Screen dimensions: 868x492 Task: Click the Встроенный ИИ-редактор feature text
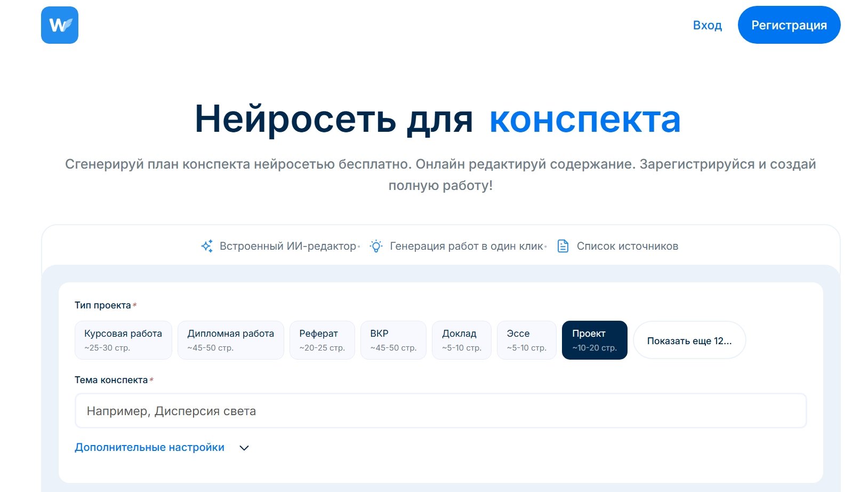coord(288,246)
